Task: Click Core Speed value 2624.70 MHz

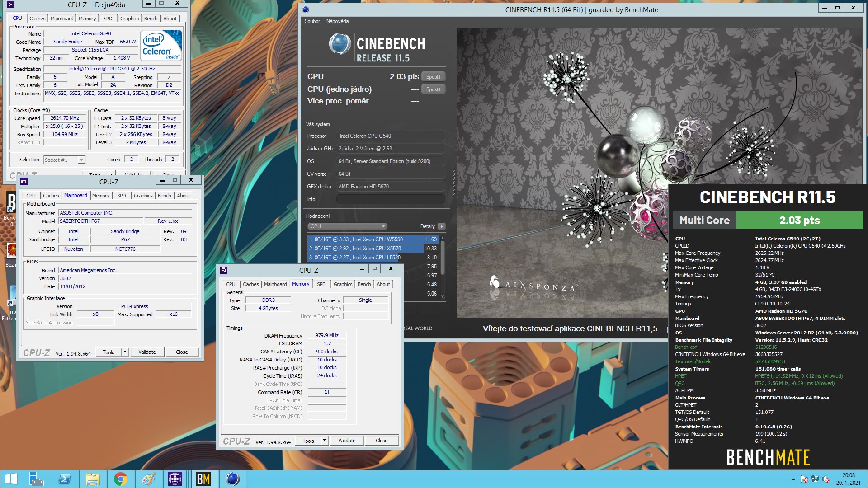Action: pyautogui.click(x=65, y=118)
